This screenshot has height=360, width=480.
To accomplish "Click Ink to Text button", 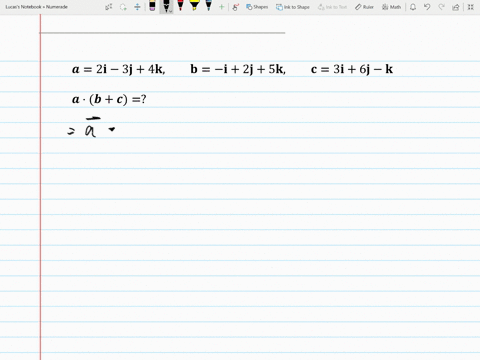I will [x=332, y=7].
